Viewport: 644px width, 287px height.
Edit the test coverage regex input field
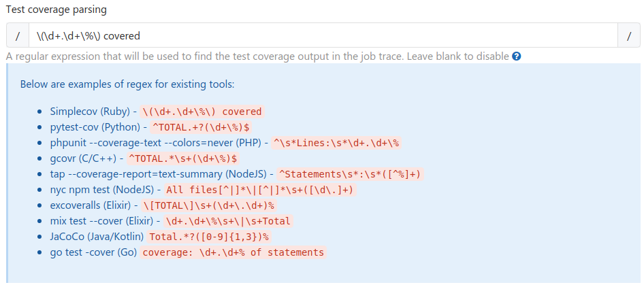323,35
